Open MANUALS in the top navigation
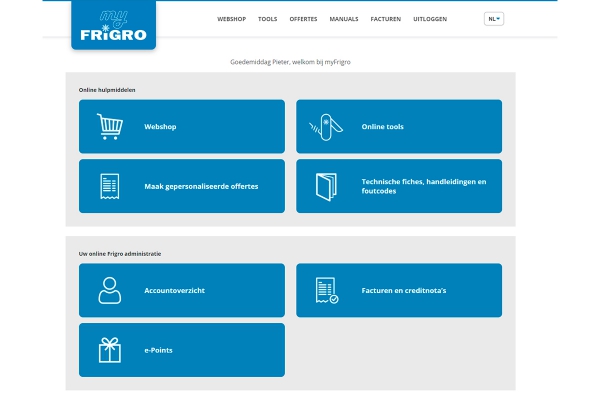The image size is (600, 400). tap(344, 19)
